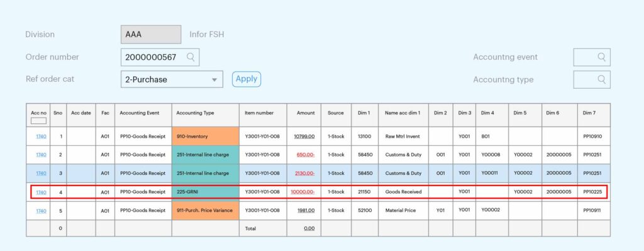Open the 1740 link in Sno 2 row

[x=41, y=155]
